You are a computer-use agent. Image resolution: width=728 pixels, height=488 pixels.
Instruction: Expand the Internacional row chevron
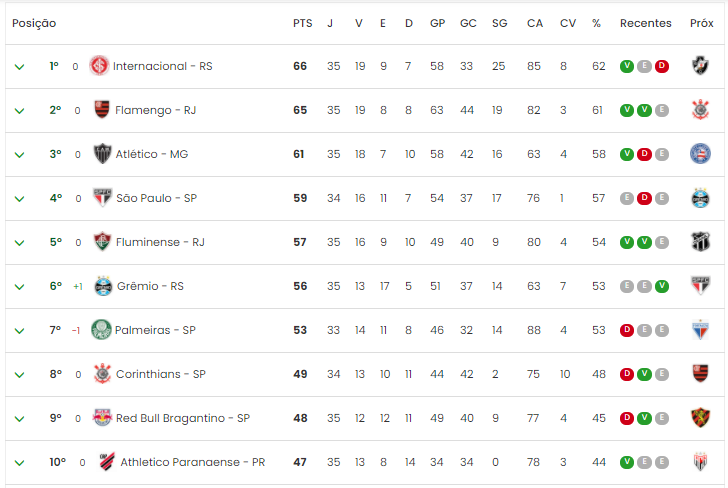[20, 67]
